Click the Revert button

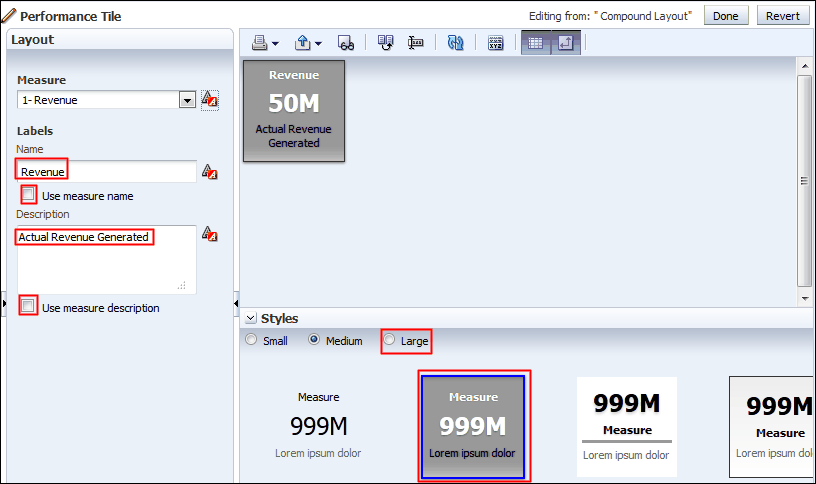pyautogui.click(x=783, y=16)
